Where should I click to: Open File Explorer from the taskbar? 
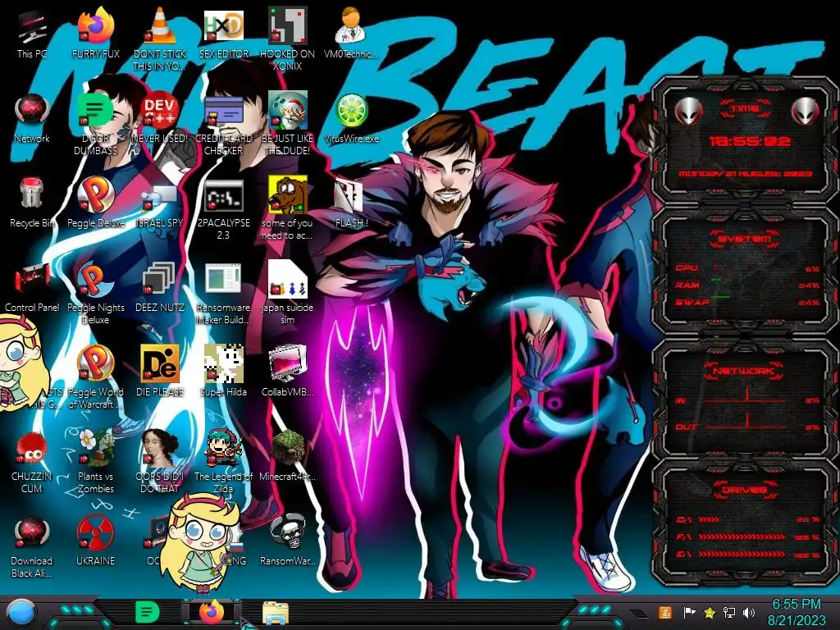pos(276,613)
